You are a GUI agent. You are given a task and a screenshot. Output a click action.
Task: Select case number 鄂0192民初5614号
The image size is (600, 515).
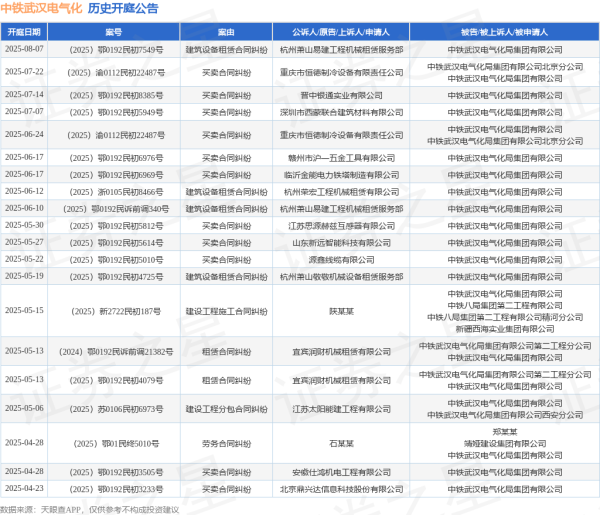pos(116,243)
